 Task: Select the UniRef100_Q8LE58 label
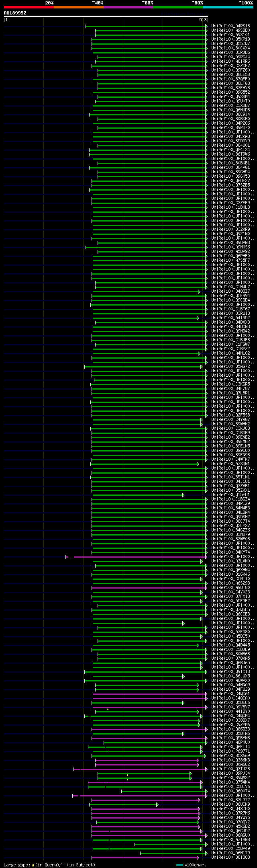(230, 75)
